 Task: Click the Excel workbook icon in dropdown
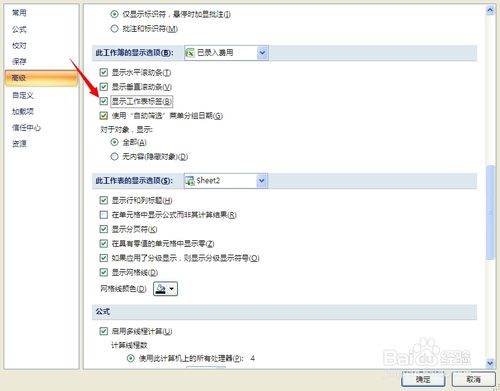pos(190,53)
